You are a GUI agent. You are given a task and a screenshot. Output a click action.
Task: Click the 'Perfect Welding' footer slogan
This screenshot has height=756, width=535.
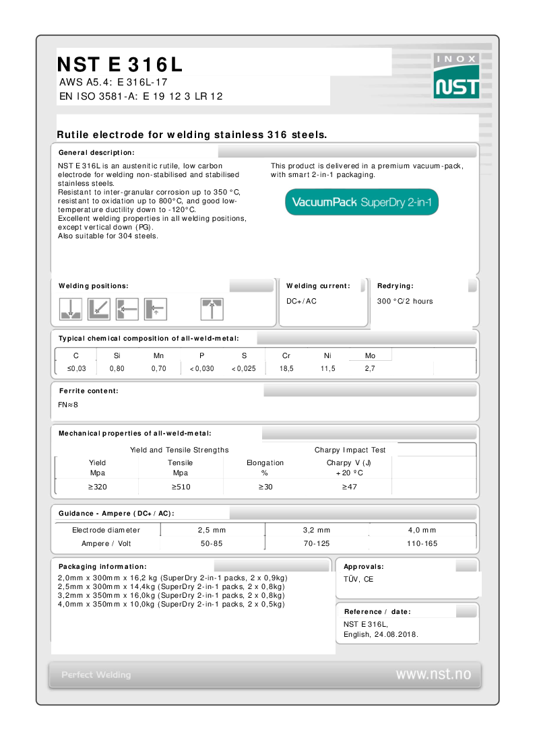96,675
